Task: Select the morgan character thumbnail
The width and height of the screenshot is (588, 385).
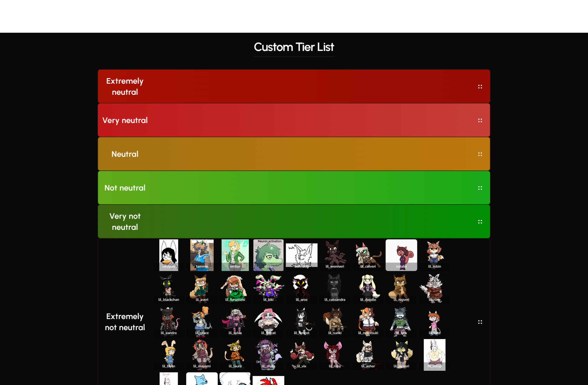Action: [169, 255]
